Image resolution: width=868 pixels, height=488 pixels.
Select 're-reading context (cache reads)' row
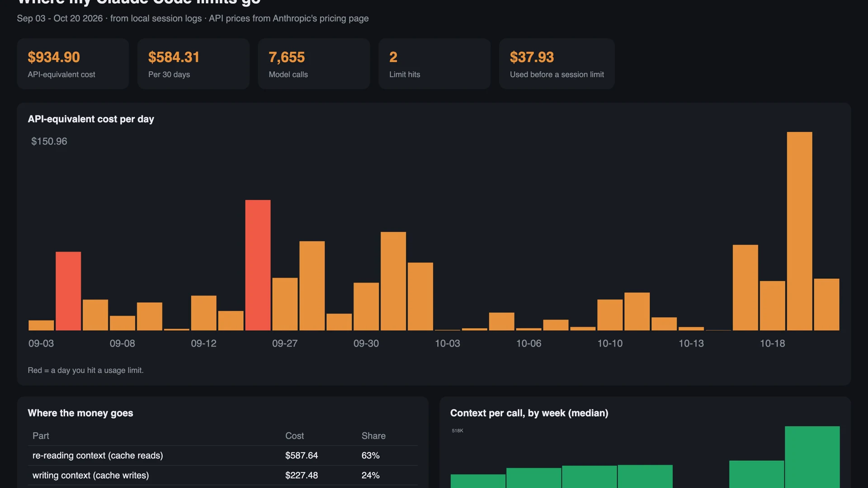(x=222, y=455)
